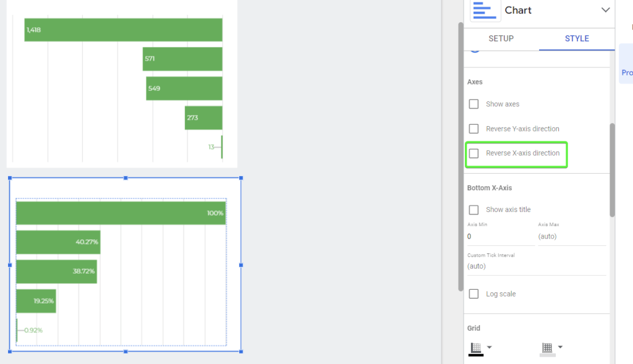Click the 38.72% bar in bottom chart
The width and height of the screenshot is (633, 364).
(56, 271)
